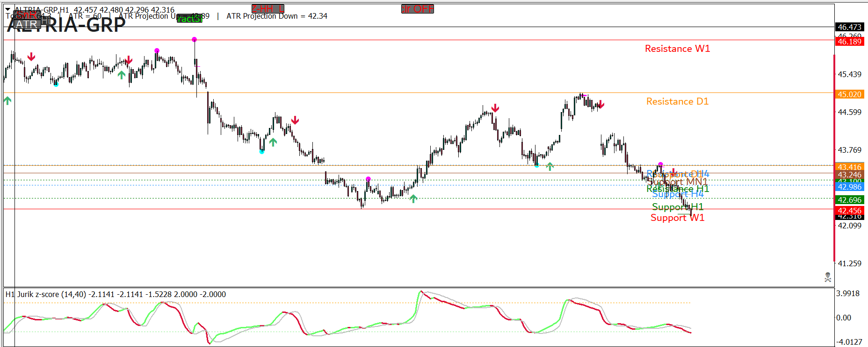
Task: Click the orange 43.416 price tag
Action: (849, 167)
